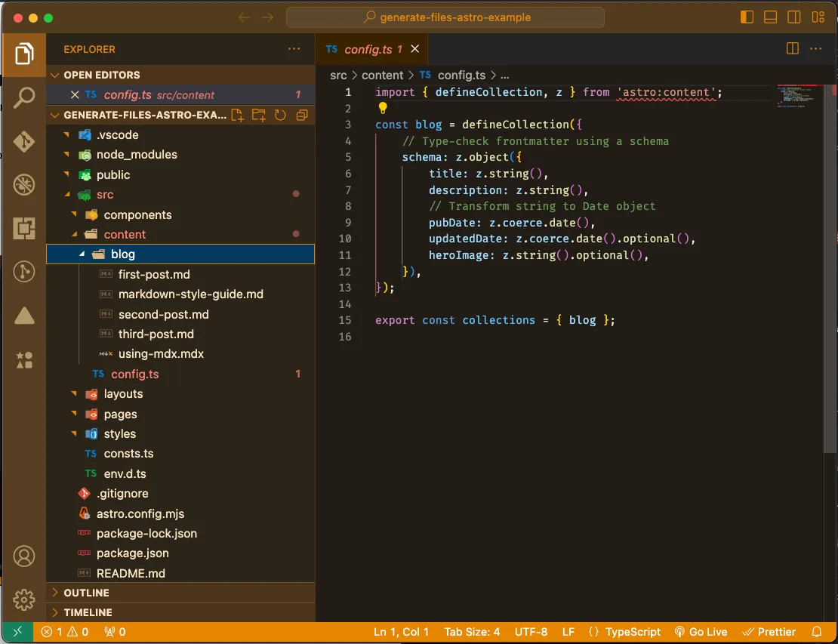The height and width of the screenshot is (644, 838).
Task: Open the Search view in activity bar
Action: click(24, 98)
